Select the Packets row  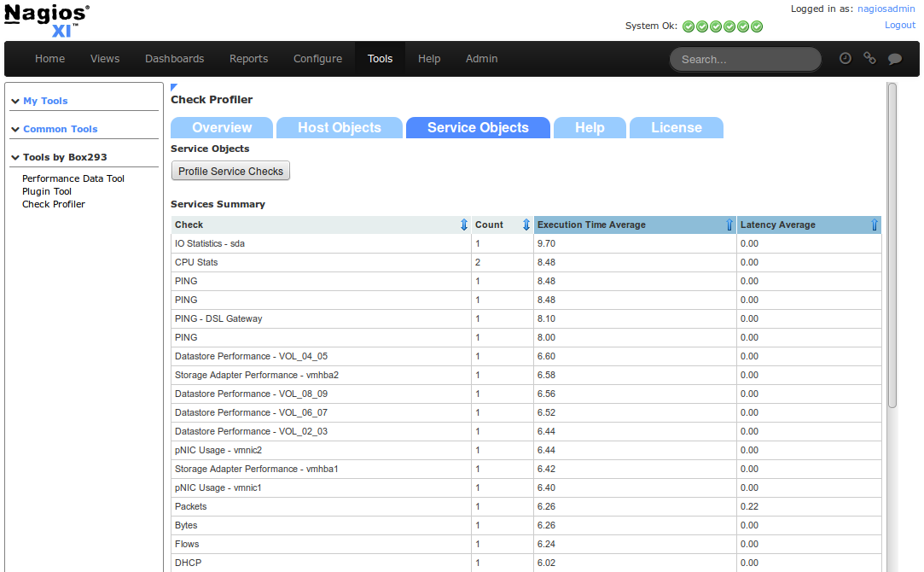526,506
